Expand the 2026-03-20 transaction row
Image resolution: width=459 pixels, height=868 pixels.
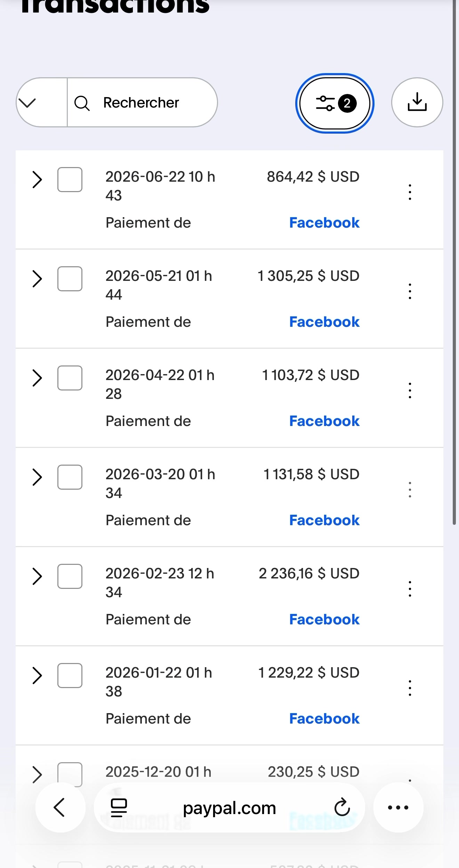[x=37, y=477]
